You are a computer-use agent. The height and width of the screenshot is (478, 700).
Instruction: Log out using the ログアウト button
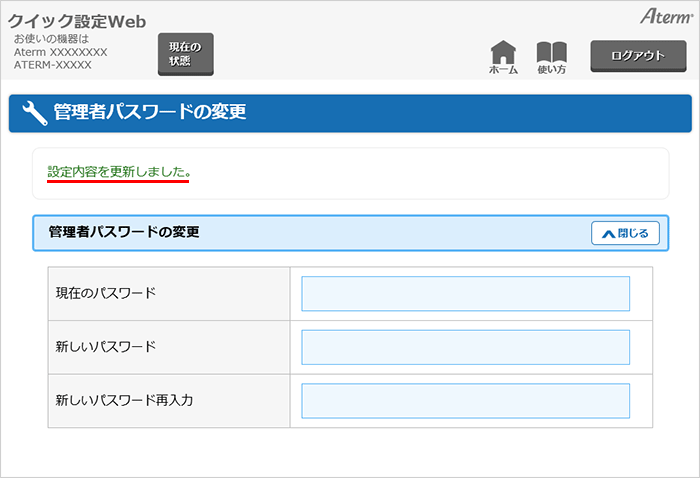pyautogui.click(x=637, y=56)
